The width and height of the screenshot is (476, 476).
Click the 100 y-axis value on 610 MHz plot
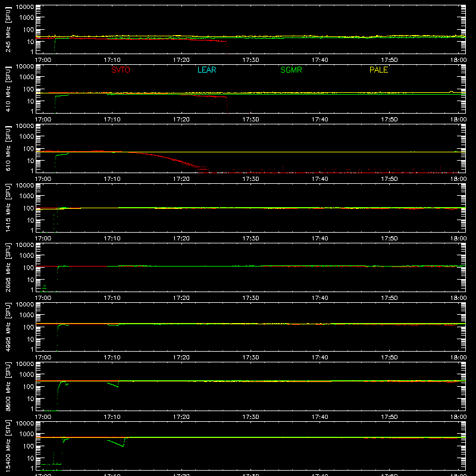(x=29, y=149)
